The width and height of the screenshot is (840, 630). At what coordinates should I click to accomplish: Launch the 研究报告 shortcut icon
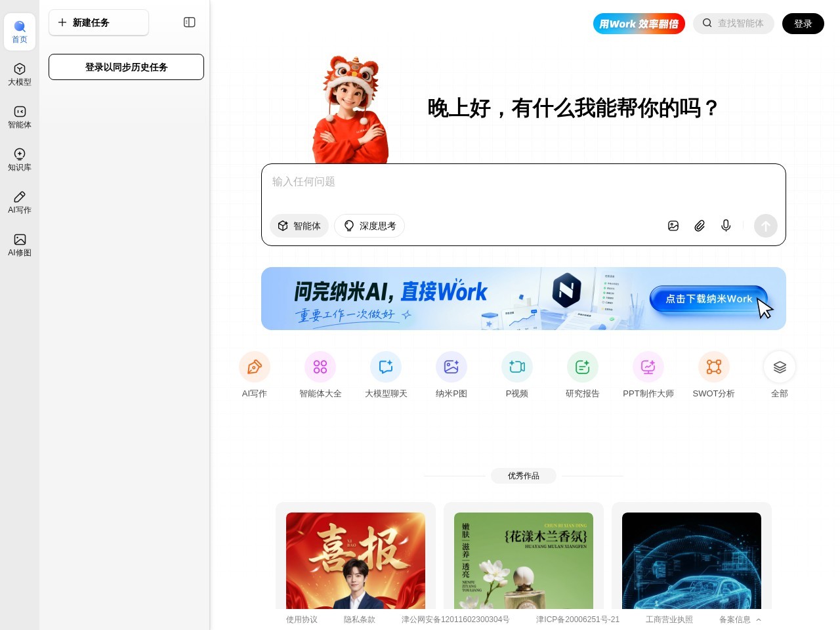[583, 367]
